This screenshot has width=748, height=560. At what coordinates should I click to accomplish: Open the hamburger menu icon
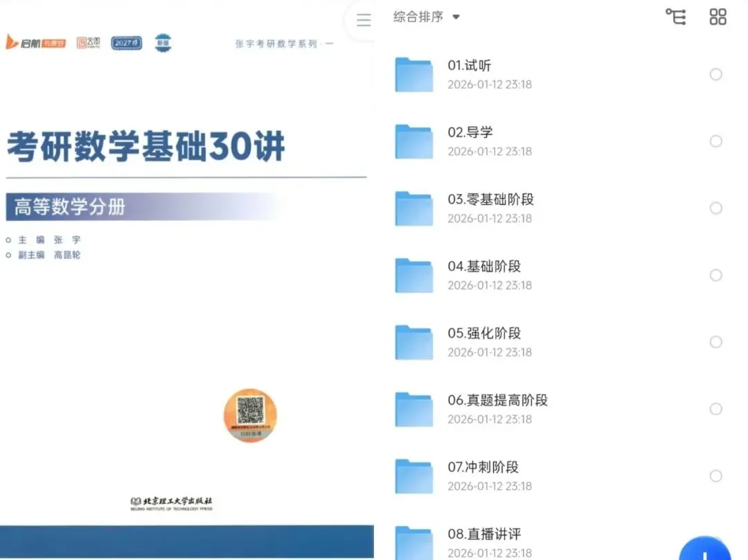coord(364,19)
